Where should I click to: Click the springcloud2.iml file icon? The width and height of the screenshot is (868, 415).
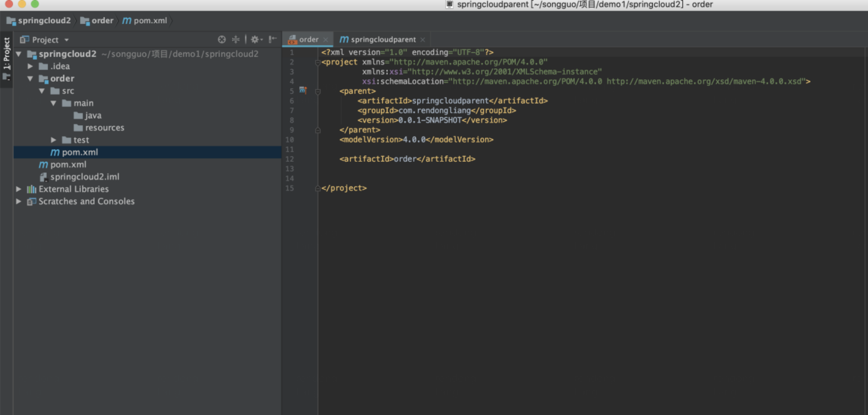pyautogui.click(x=43, y=177)
